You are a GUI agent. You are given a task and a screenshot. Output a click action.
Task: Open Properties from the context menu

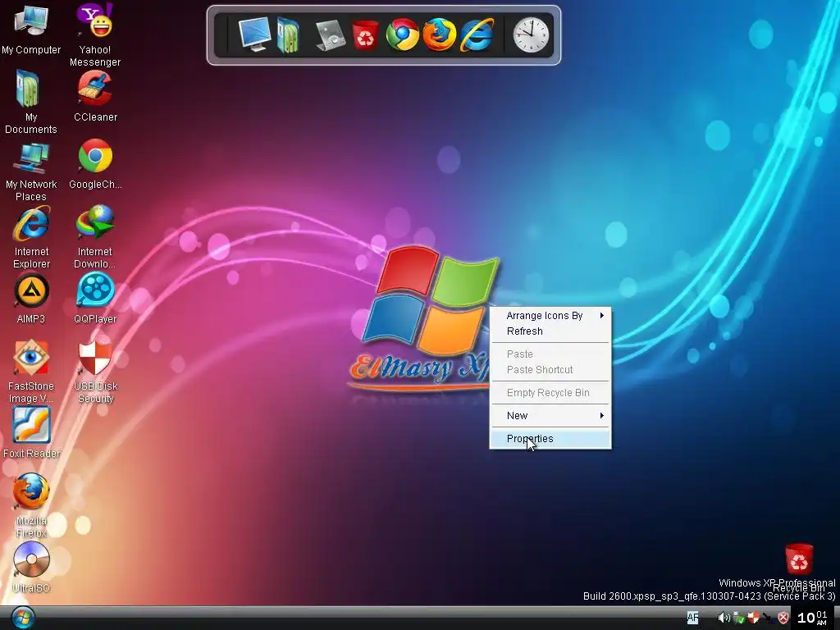tap(550, 439)
